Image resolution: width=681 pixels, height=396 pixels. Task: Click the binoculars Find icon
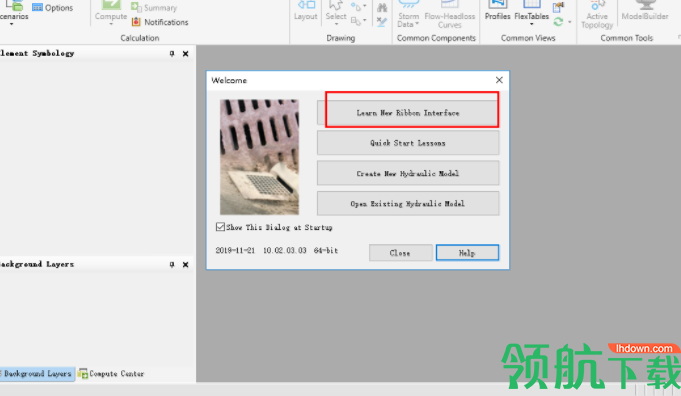click(382, 8)
